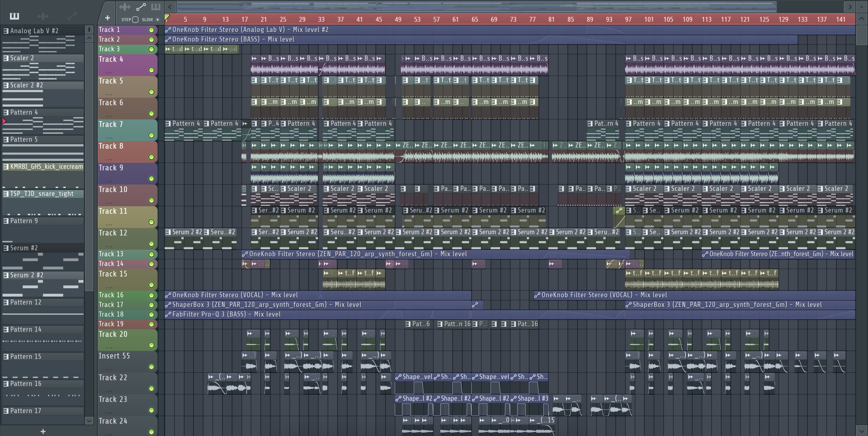Show audio clips in the picker panel
This screenshot has width=868, height=436.
click(x=43, y=16)
